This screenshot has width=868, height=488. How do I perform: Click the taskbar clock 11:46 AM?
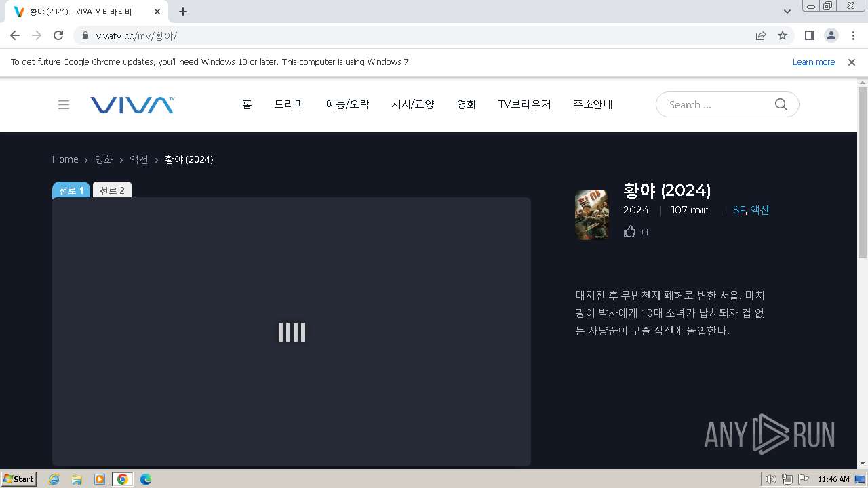pyautogui.click(x=833, y=479)
